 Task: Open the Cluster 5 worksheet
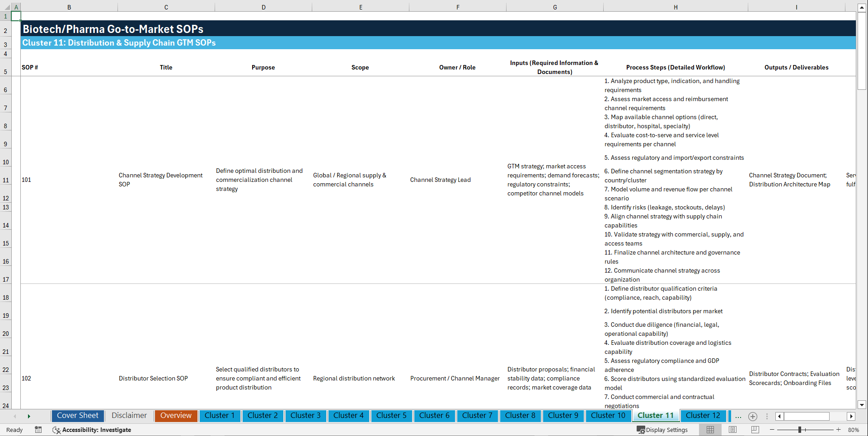(x=391, y=416)
